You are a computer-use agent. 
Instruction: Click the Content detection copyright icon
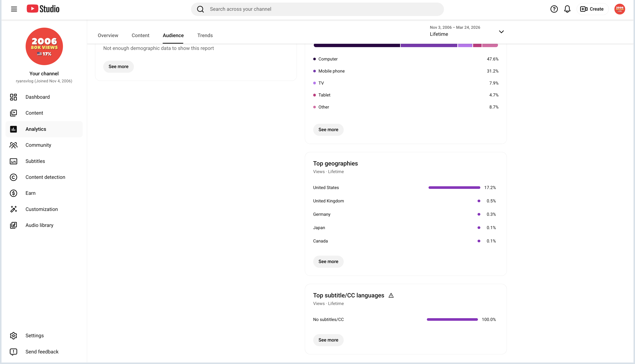(14, 177)
